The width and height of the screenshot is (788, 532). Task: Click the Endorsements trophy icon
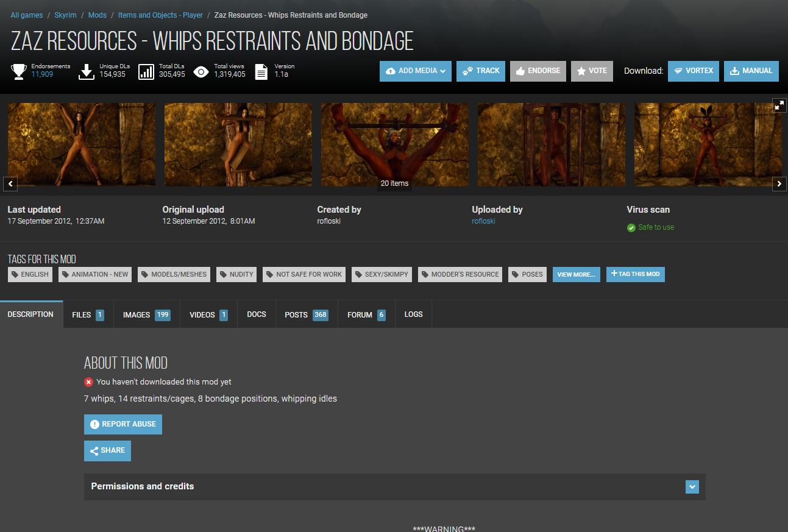(18, 71)
